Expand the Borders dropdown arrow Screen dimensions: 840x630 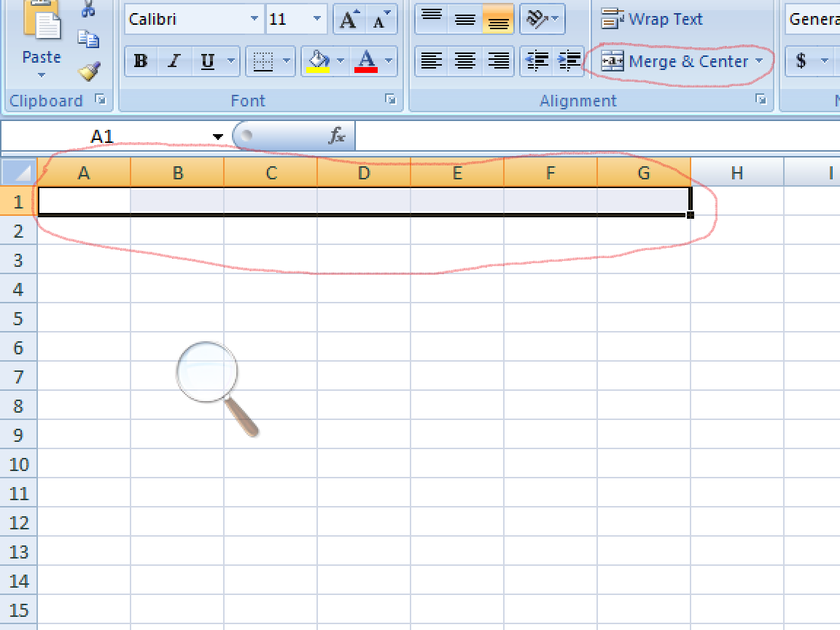coord(287,61)
